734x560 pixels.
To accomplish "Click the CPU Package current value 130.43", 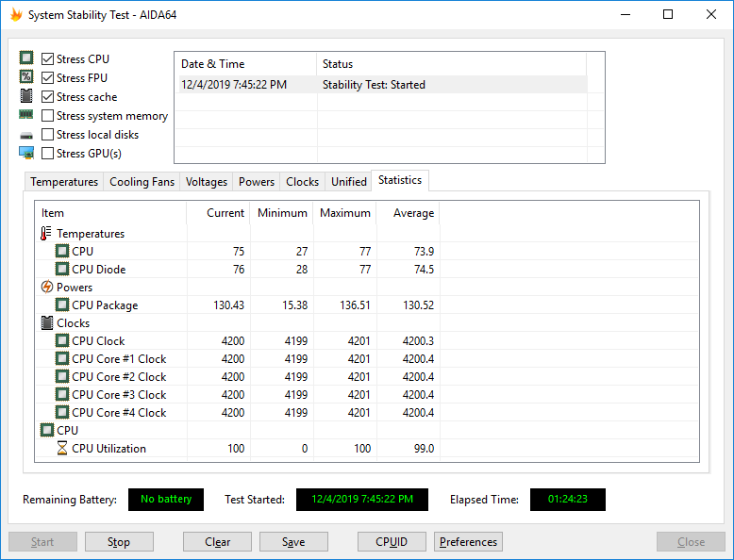I will click(228, 305).
